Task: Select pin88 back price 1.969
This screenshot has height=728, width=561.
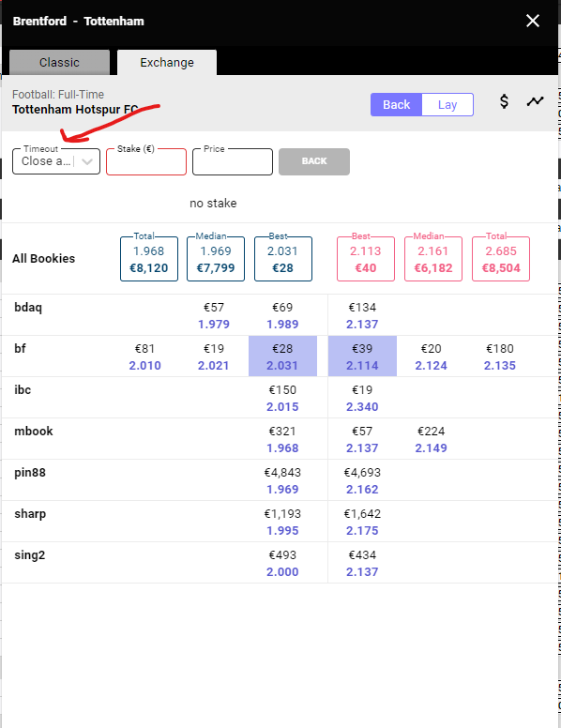Action: [x=282, y=481]
